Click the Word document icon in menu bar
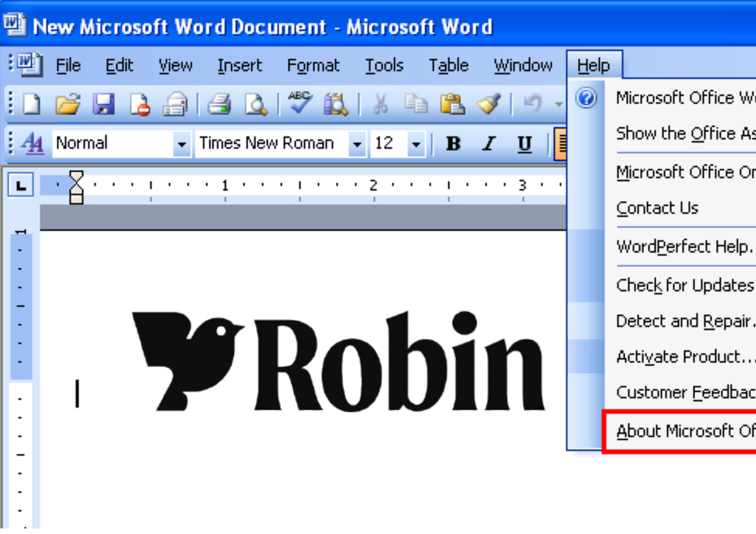The width and height of the screenshot is (756, 534). click(x=30, y=65)
